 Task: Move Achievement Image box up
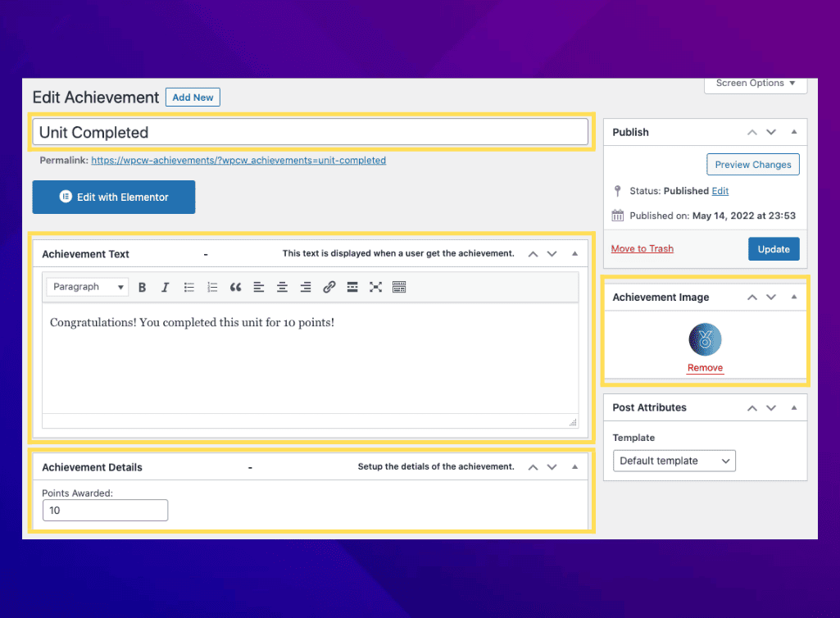point(752,298)
